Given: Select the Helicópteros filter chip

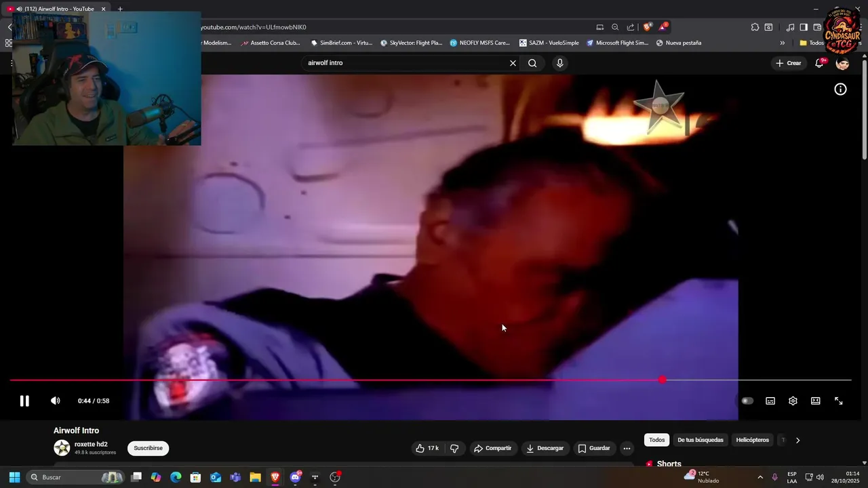Looking at the screenshot, I should [x=753, y=440].
